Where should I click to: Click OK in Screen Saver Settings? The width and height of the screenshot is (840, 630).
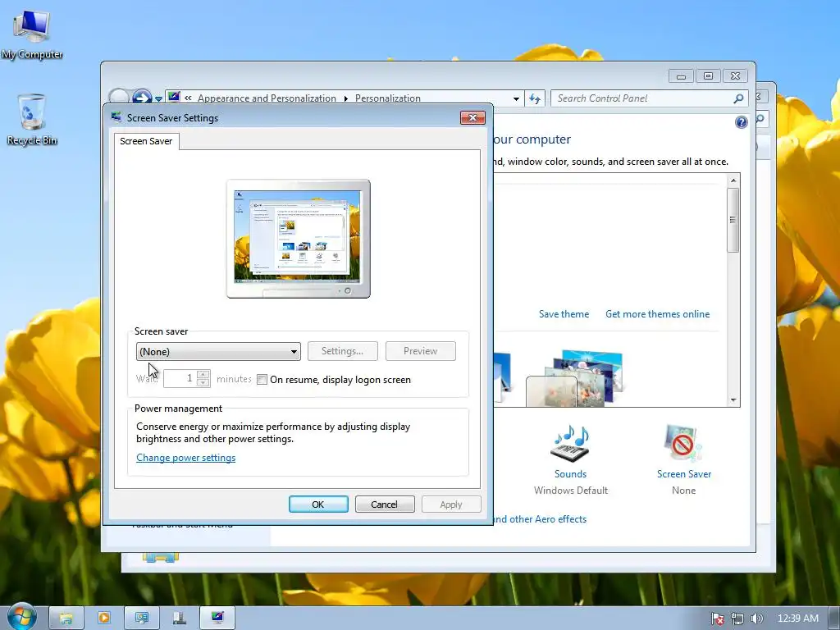point(318,504)
